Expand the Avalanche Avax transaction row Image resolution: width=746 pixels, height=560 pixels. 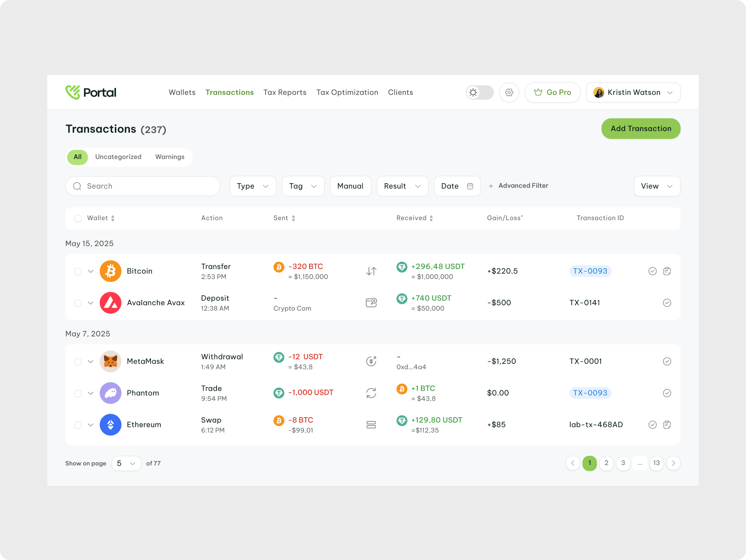click(90, 303)
